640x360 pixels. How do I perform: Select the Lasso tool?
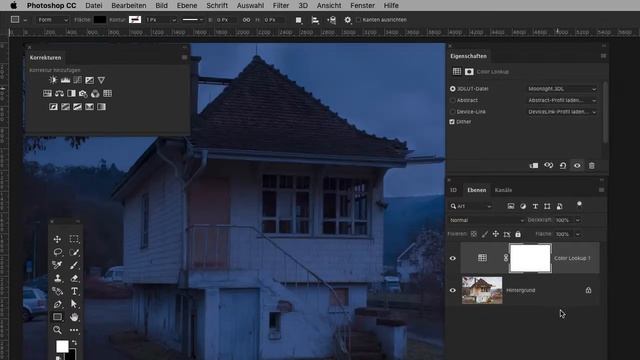click(58, 252)
